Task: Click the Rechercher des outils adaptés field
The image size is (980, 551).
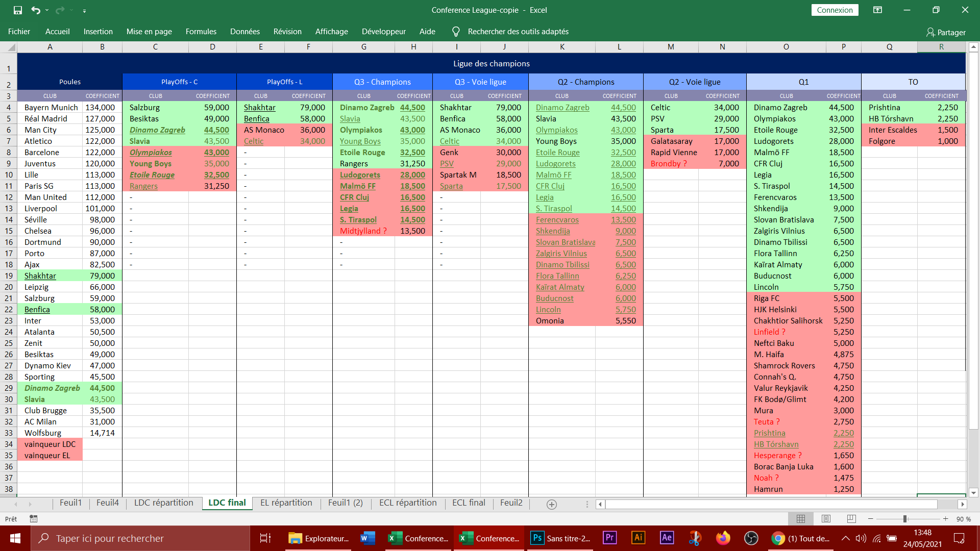Action: click(518, 32)
